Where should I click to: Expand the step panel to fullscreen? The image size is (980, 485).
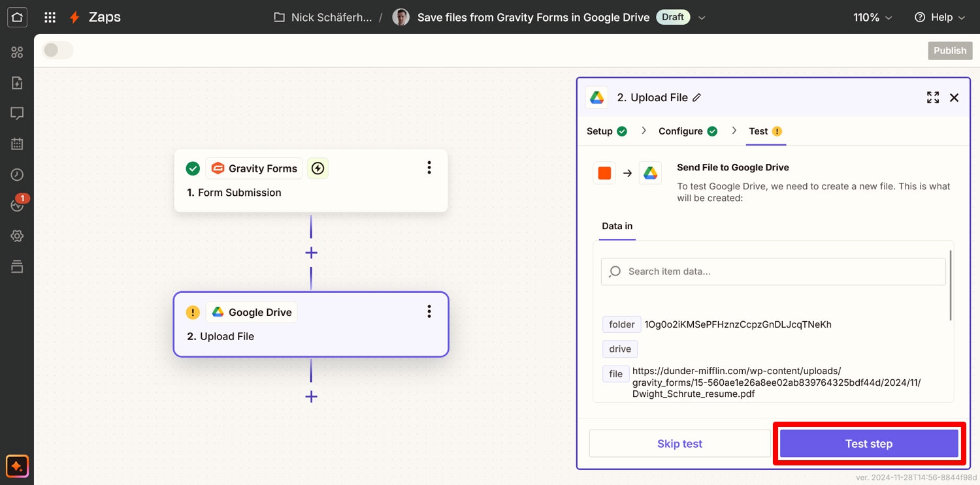(x=933, y=97)
